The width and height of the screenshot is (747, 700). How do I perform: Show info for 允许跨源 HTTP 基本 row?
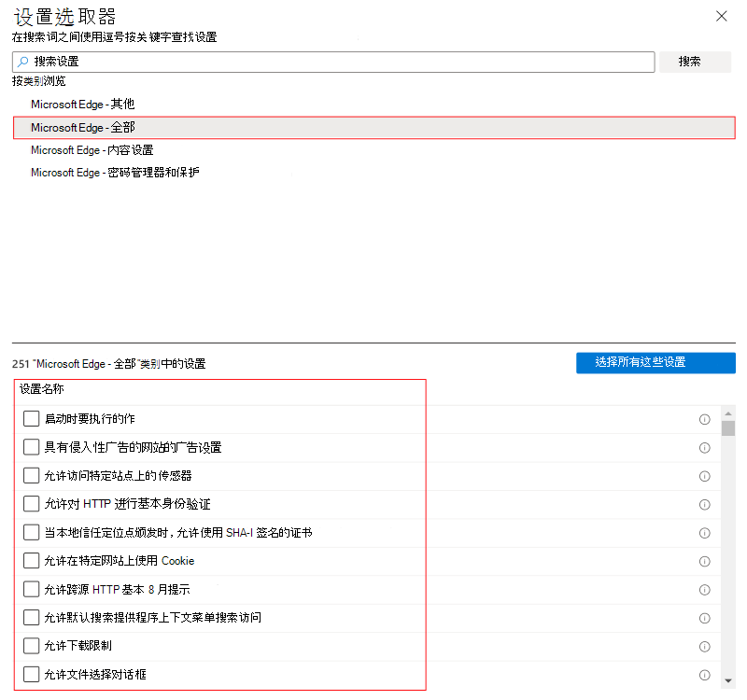click(x=704, y=590)
